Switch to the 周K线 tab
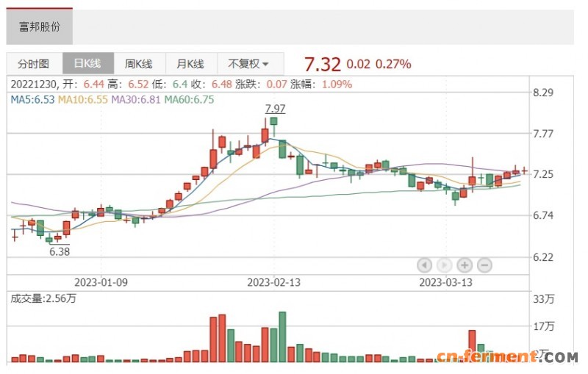 coord(138,64)
